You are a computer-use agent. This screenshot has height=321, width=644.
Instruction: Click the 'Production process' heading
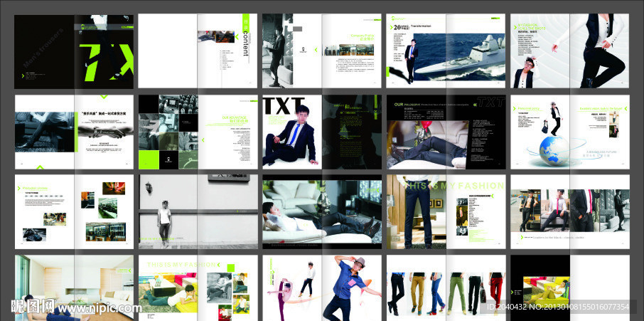35,188
